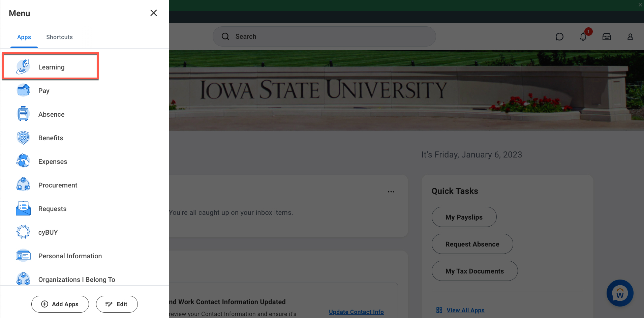Click the Quick Tasks heading
The image size is (644, 318).
pyautogui.click(x=455, y=191)
